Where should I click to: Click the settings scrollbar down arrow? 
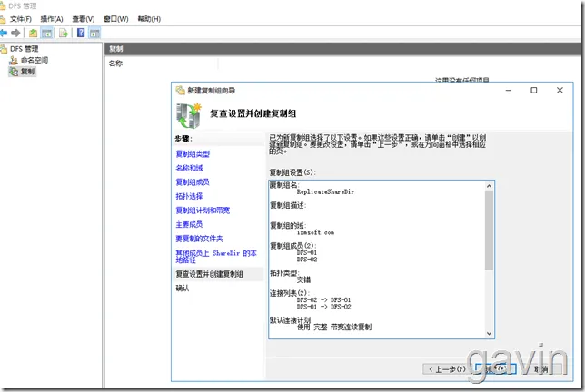[489, 334]
